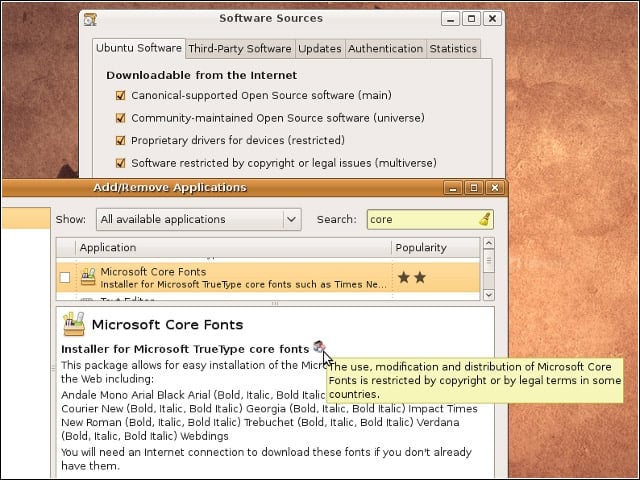Click the Microsoft Core Fonts list icon

(88, 277)
